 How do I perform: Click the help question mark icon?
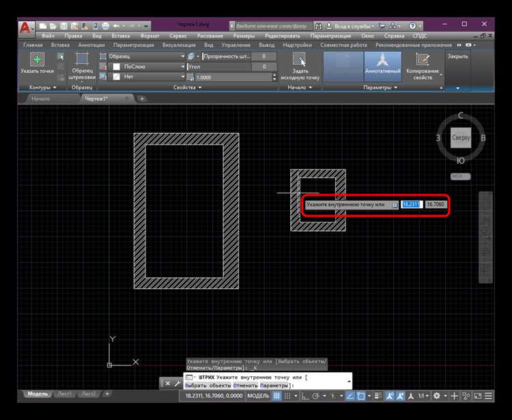click(x=412, y=26)
